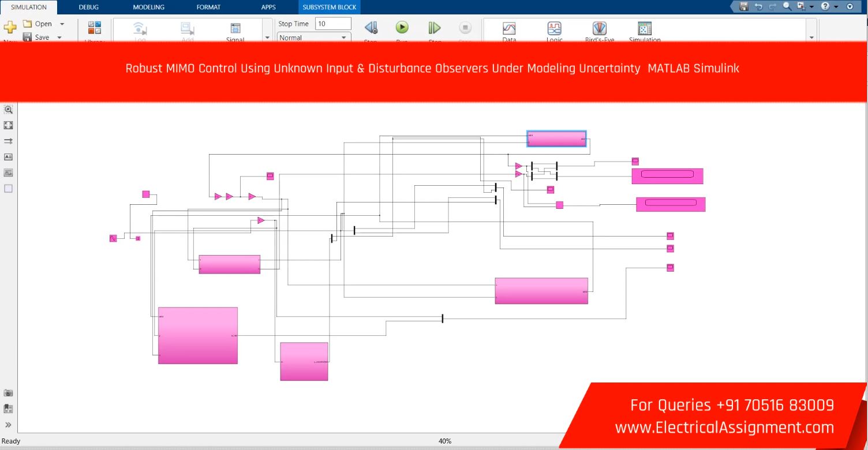Select the lower Display block at the right
The image size is (868, 450).
tap(671, 204)
